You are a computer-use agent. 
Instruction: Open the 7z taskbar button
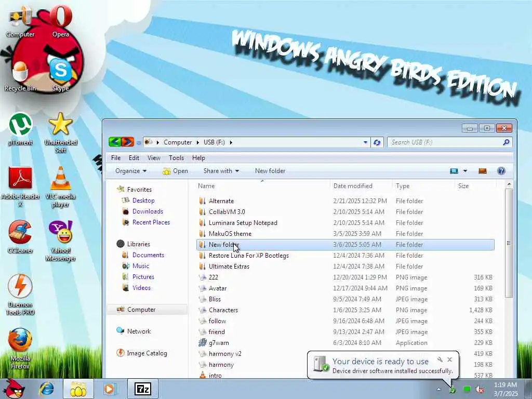point(143,389)
